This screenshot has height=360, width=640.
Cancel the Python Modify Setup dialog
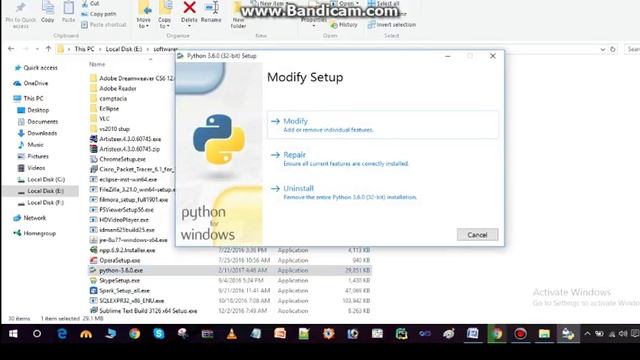click(x=477, y=235)
